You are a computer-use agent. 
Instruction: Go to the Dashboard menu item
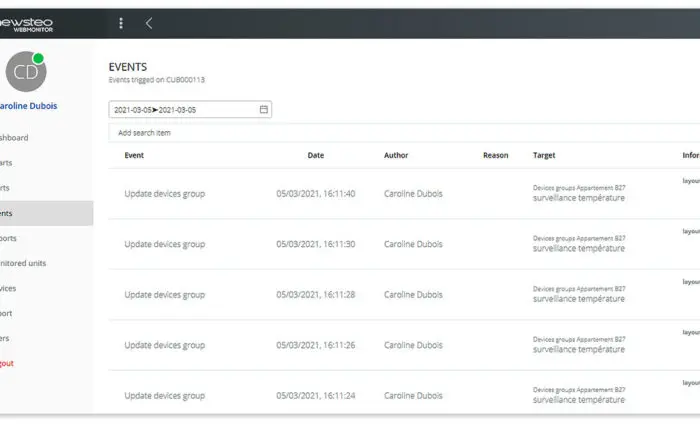pyautogui.click(x=14, y=137)
